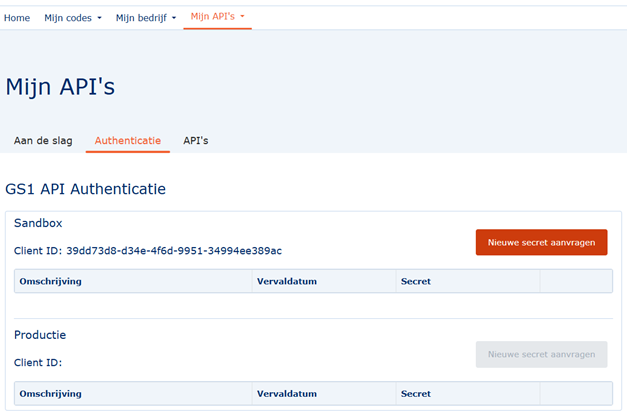This screenshot has width=627, height=419.
Task: Go to the Home page link
Action: point(17,18)
